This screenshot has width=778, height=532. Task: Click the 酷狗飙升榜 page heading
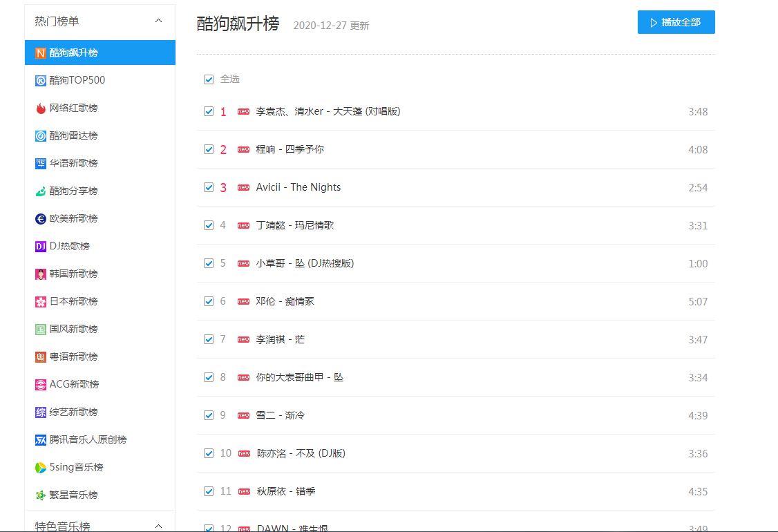tap(238, 23)
